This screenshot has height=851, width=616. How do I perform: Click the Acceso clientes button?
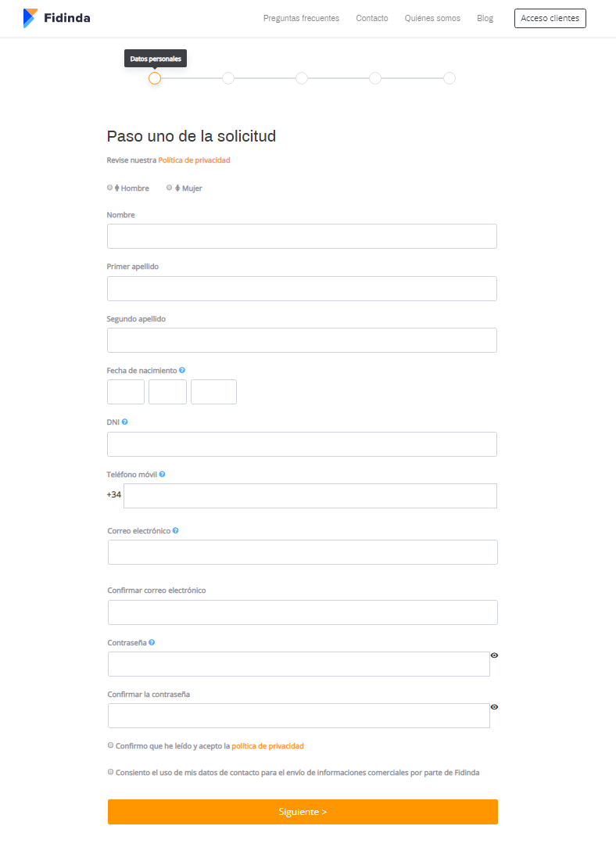click(550, 19)
